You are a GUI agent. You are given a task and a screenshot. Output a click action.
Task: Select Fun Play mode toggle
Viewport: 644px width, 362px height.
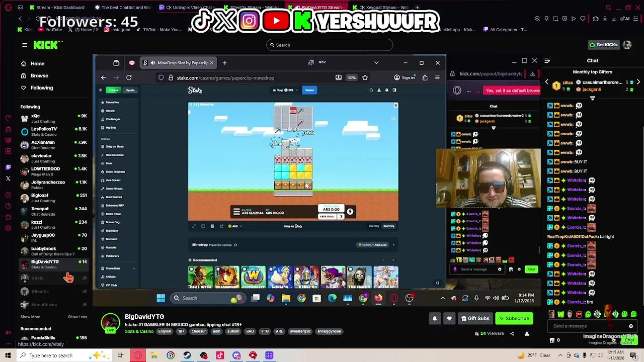pos(373,226)
